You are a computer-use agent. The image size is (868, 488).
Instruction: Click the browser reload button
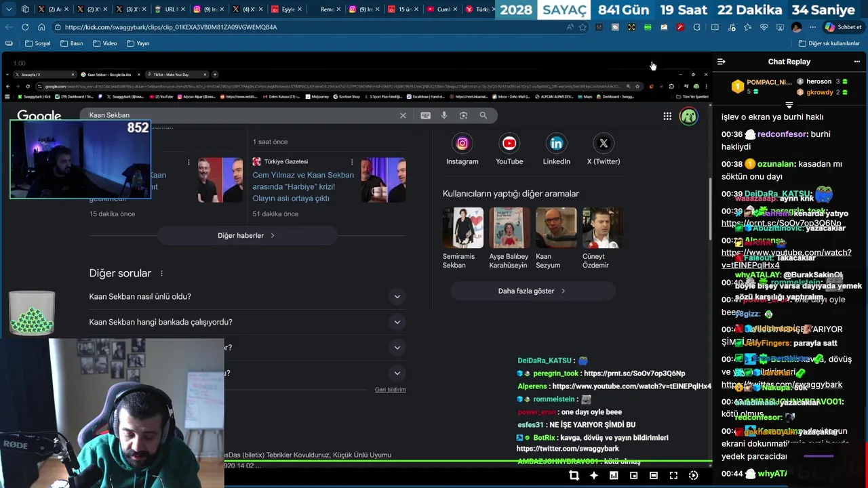25,27
